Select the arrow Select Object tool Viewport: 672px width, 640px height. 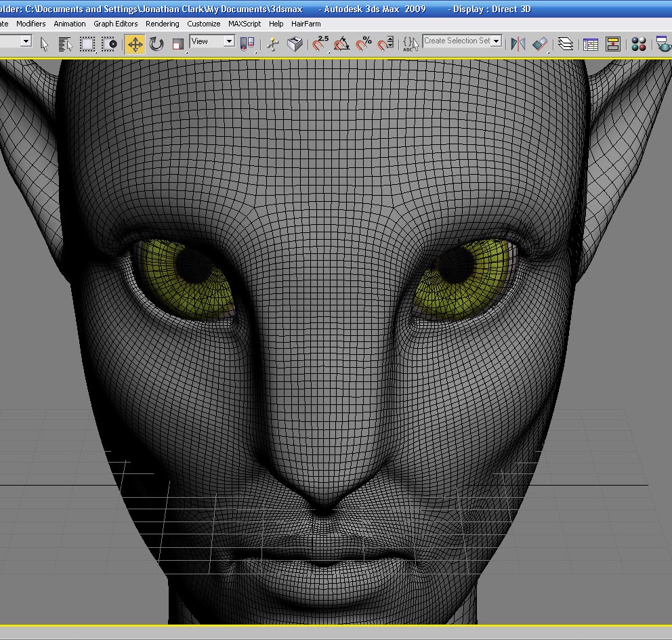(x=44, y=44)
